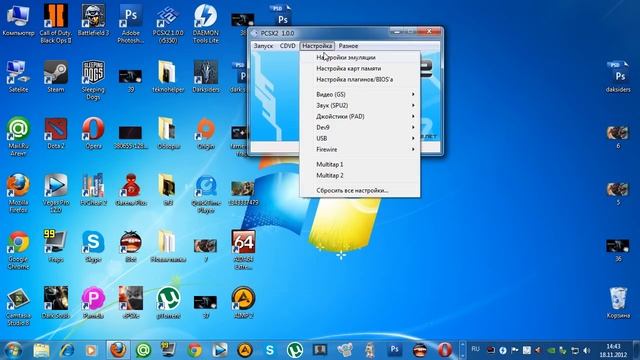
Task: Select the Mozilla Firefox desktop icon
Action: [18, 193]
